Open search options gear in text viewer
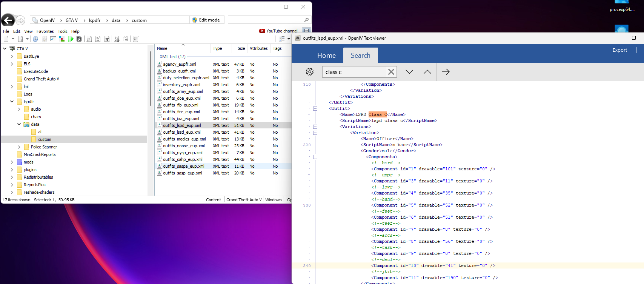This screenshot has height=284, width=644. 310,72
